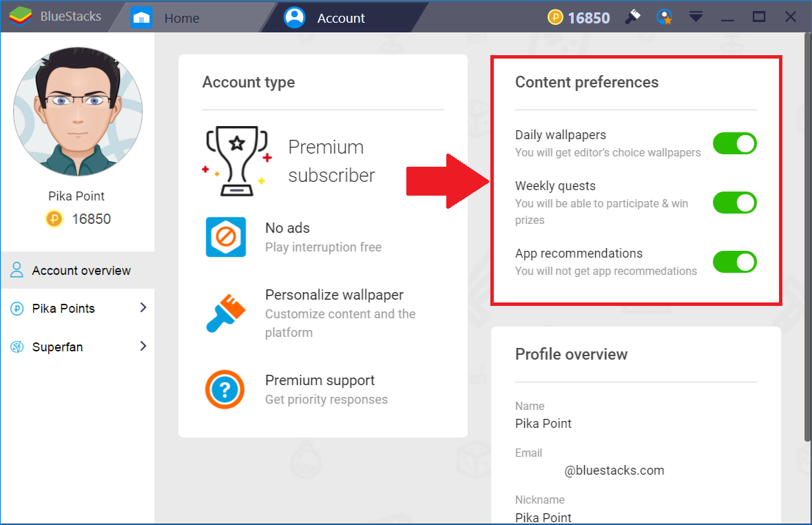The height and width of the screenshot is (525, 812).
Task: Click the Weekly quests label
Action: point(555,186)
